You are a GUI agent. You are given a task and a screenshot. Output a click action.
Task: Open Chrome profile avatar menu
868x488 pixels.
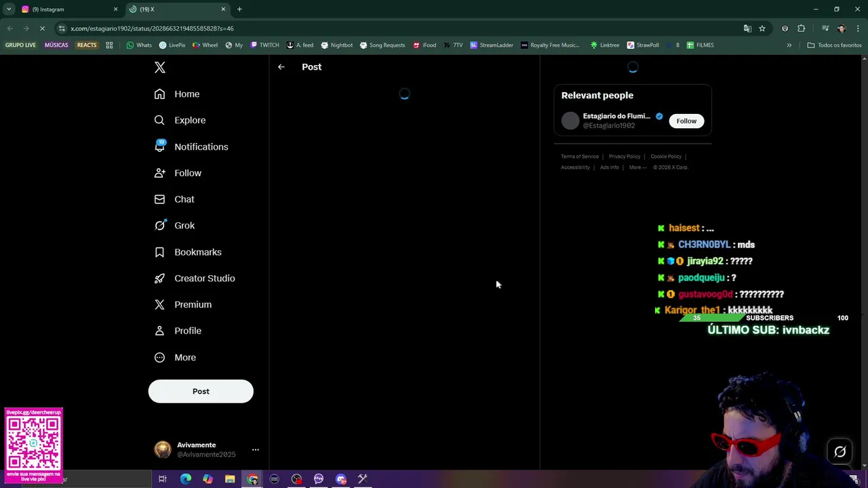(x=842, y=28)
